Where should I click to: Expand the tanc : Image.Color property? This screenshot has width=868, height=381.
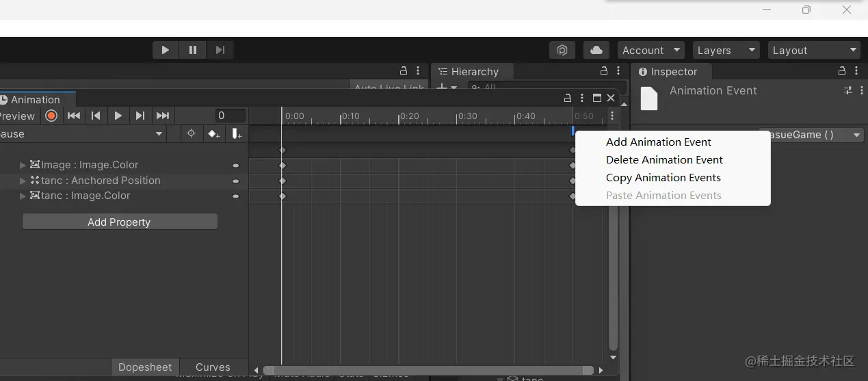pyautogui.click(x=23, y=196)
